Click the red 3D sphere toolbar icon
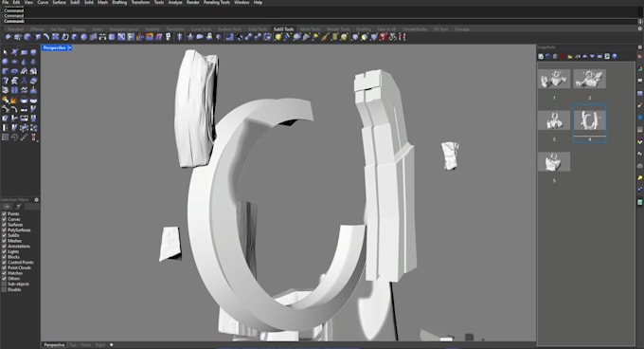 [383, 37]
